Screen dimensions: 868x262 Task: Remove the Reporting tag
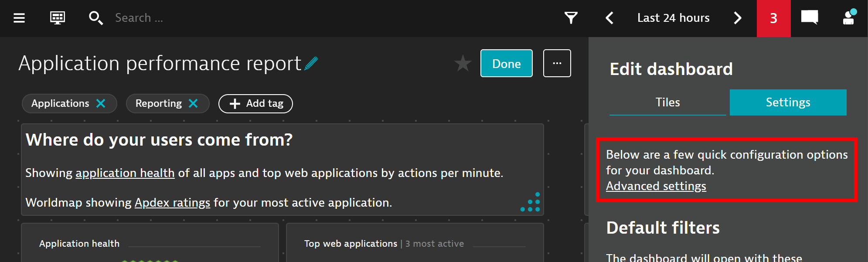point(193,103)
